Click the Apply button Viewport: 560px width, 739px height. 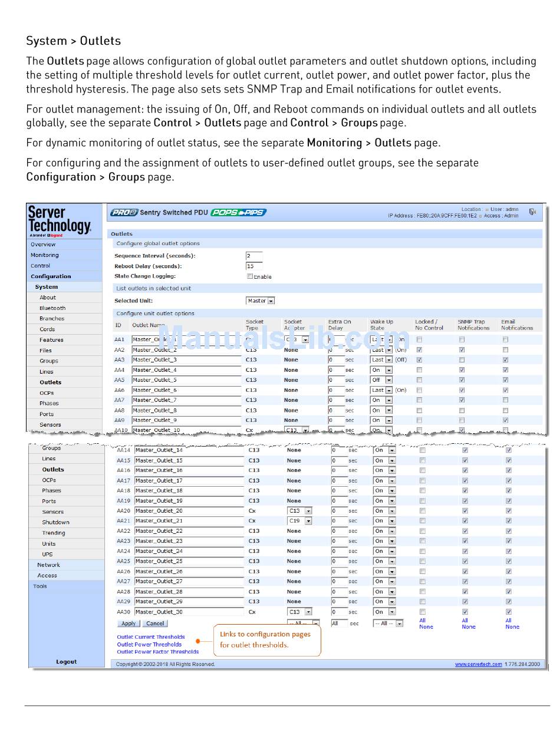(x=128, y=623)
